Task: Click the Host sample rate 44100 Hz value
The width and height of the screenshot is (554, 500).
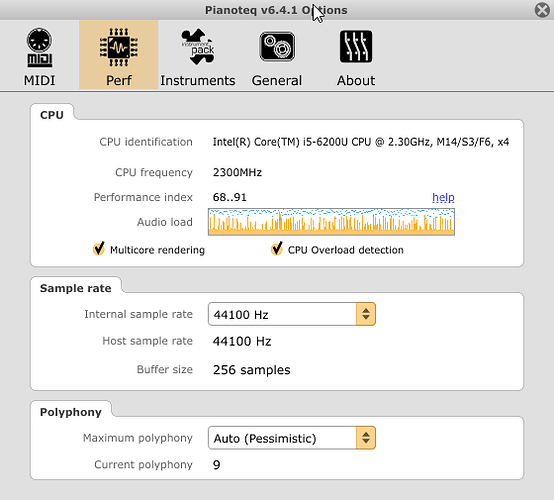Action: point(242,341)
